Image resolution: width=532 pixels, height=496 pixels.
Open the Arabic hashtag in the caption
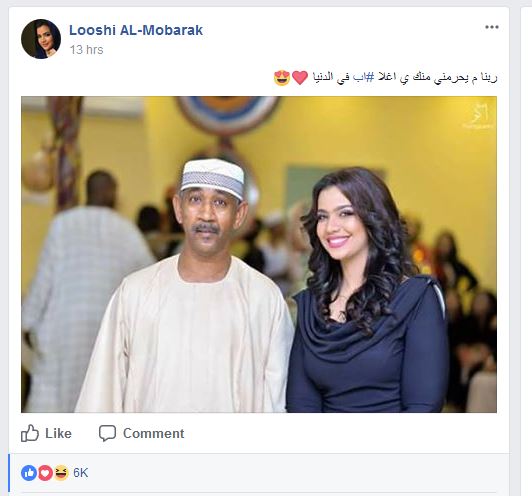(x=363, y=77)
